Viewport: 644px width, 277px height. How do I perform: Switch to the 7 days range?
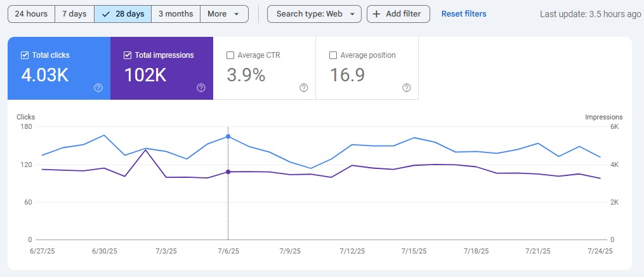point(74,14)
